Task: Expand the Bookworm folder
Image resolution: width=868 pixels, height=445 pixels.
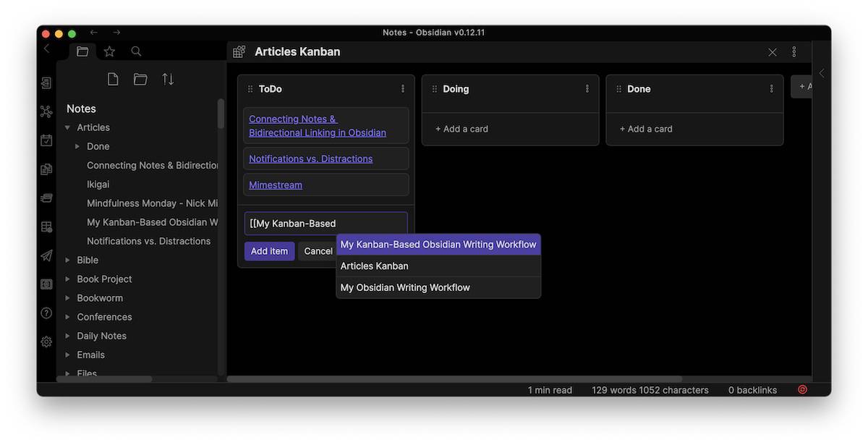Action: coord(67,298)
